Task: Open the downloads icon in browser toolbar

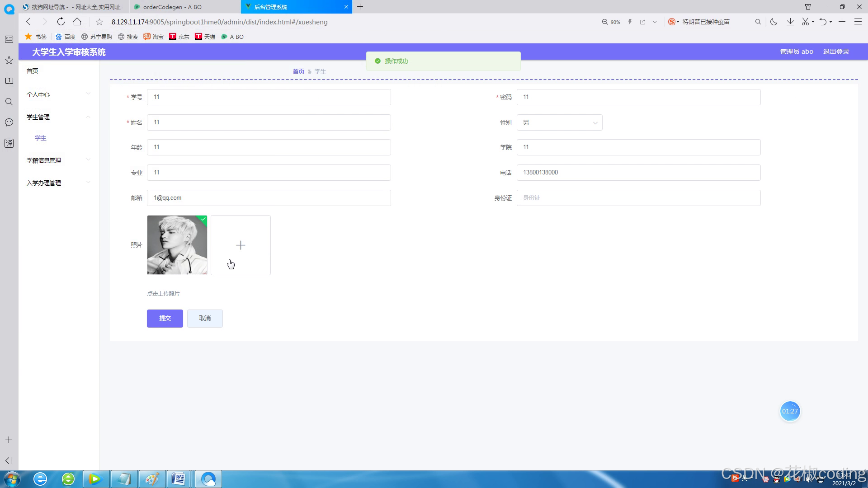Action: click(790, 22)
